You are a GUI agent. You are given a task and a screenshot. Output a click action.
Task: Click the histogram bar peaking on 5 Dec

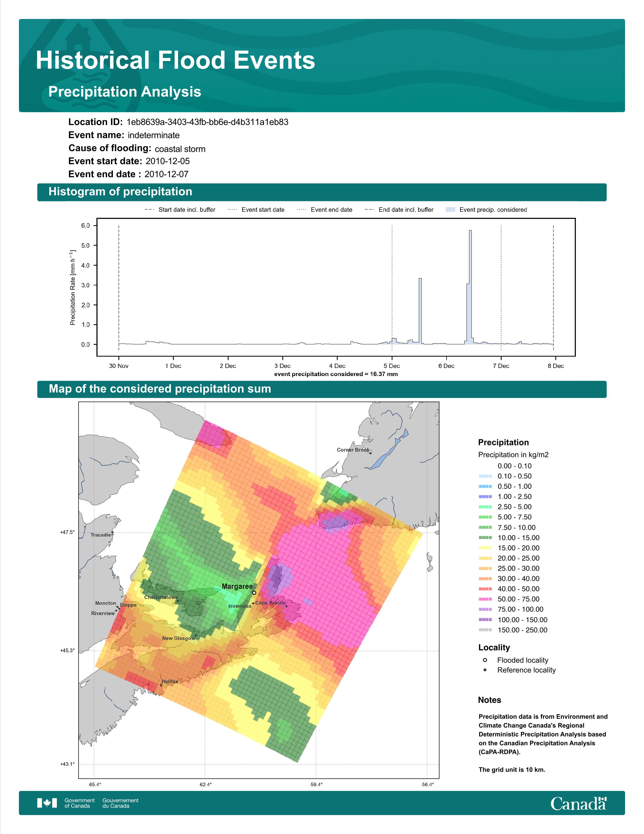pyautogui.click(x=420, y=311)
